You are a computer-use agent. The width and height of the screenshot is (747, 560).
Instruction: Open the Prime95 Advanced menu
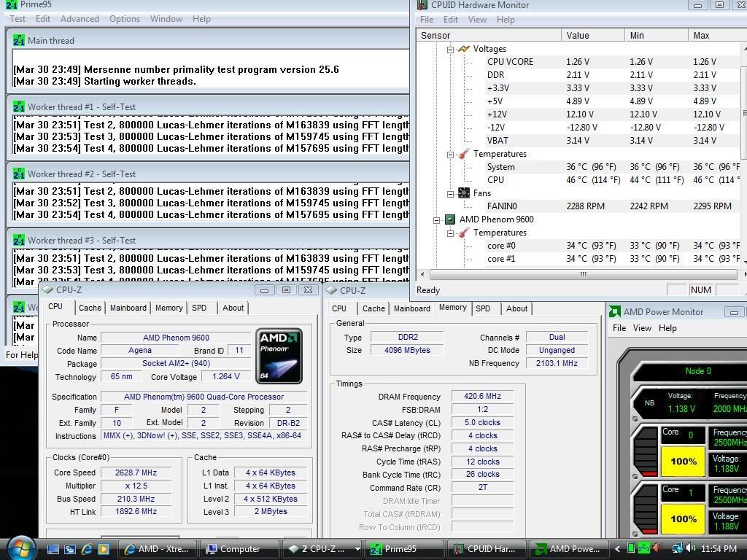80,19
